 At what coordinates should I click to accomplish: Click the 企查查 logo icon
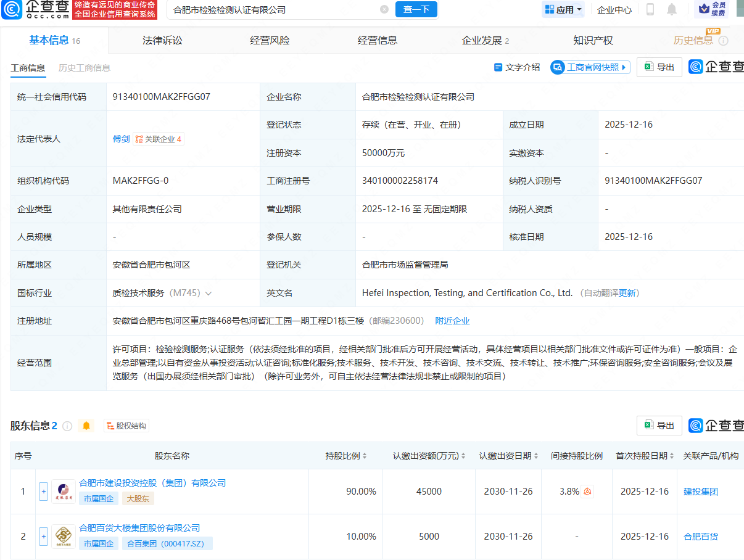point(14,10)
